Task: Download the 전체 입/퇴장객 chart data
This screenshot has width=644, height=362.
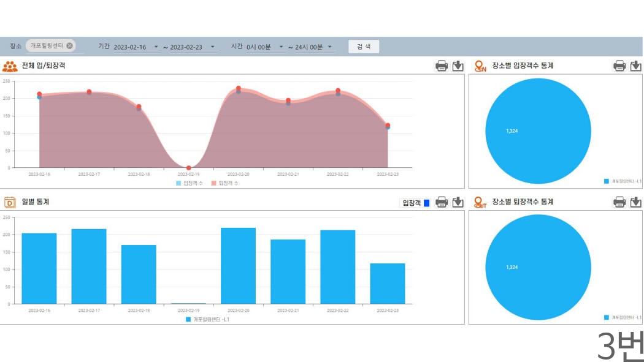Action: coord(458,66)
